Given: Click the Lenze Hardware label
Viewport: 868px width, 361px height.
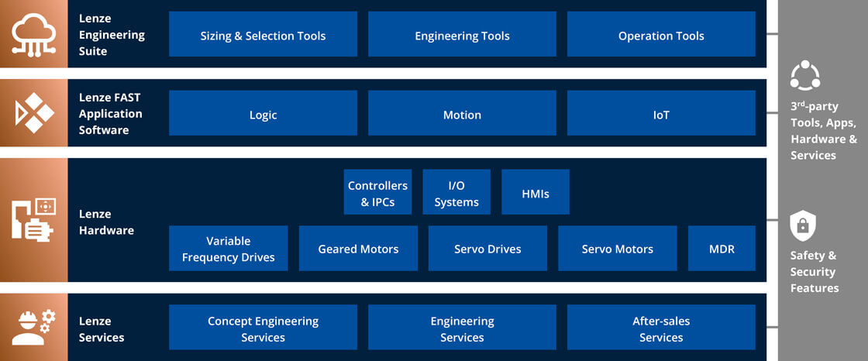Looking at the screenshot, I should tap(106, 222).
